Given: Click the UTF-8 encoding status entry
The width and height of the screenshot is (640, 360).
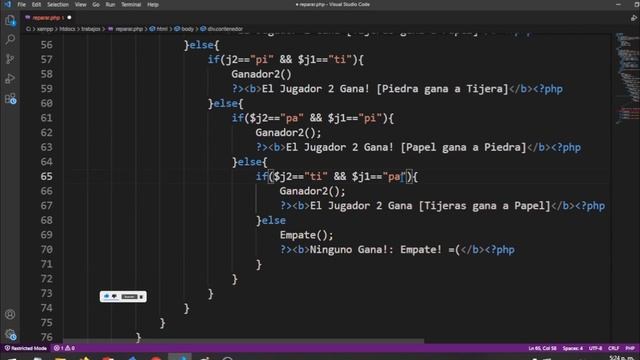Looking at the screenshot, I should [596, 348].
